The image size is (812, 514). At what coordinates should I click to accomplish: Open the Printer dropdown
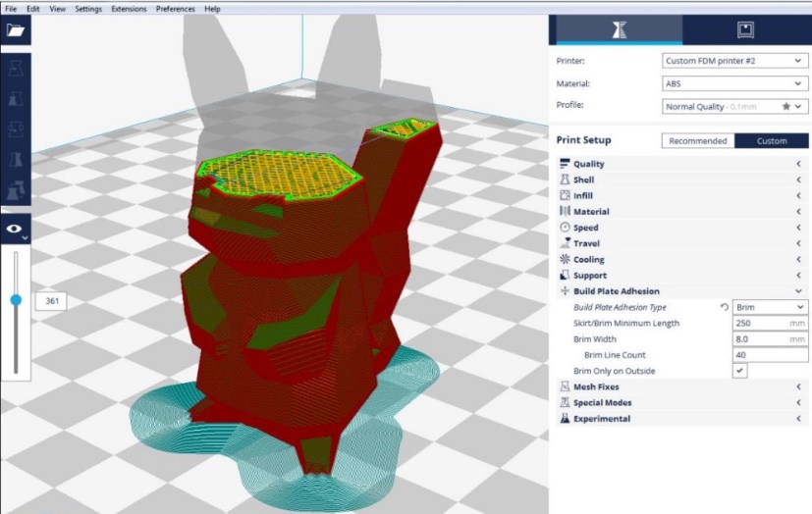[734, 61]
